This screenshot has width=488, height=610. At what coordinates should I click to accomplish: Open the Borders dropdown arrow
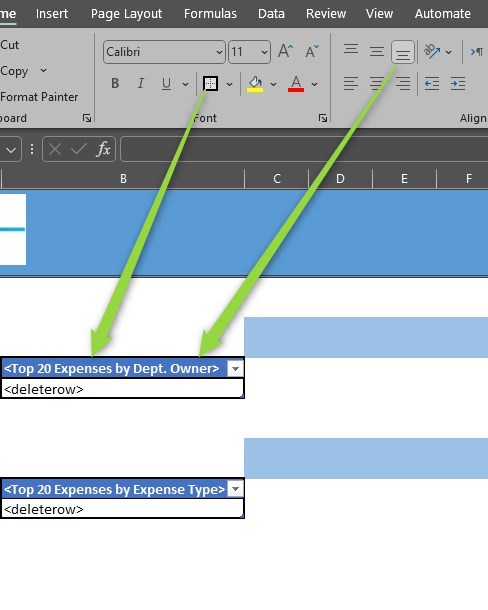pyautogui.click(x=229, y=84)
